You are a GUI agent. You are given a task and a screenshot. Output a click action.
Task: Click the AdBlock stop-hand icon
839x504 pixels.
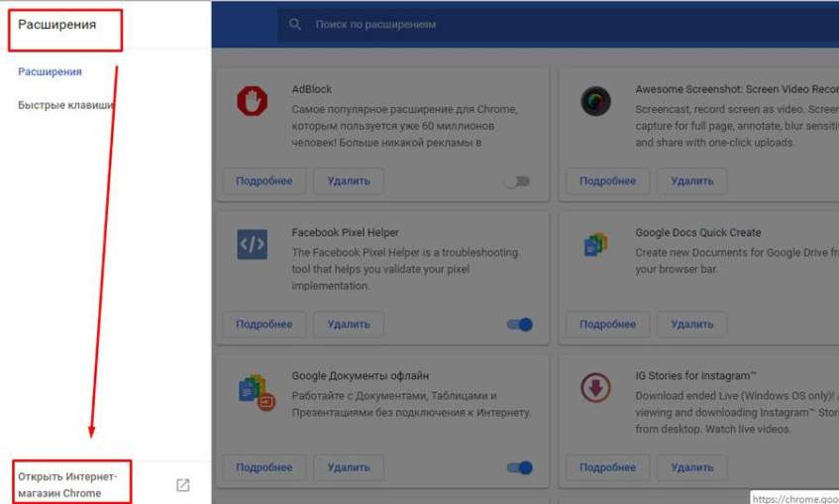252,101
